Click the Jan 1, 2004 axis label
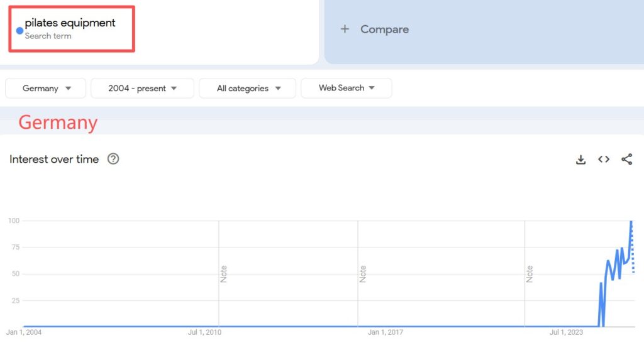The image size is (644, 353). (24, 332)
